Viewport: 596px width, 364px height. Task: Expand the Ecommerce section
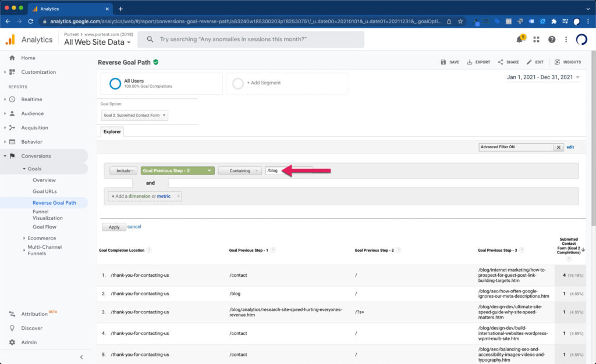click(24, 238)
